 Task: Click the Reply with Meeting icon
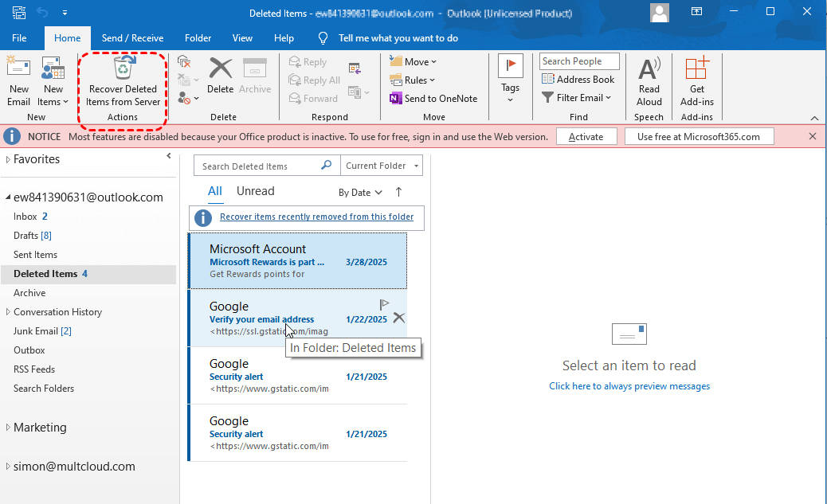pos(355,68)
